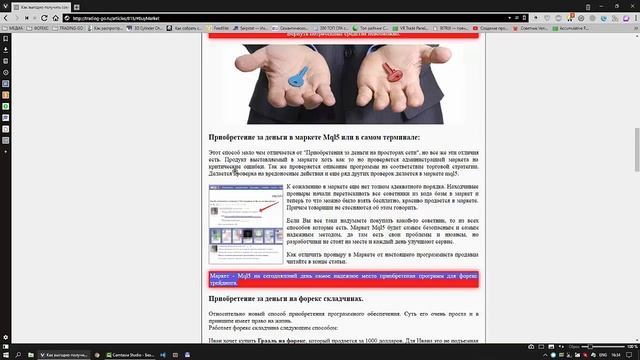Image resolution: width=640 pixels, height=360 pixels.
Task: Open page actions status bar icon
Action: point(561,347)
